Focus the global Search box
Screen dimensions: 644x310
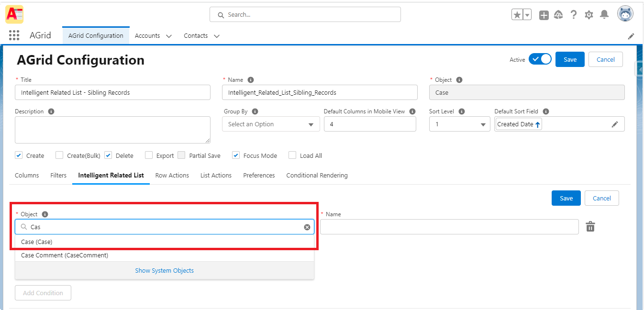pyautogui.click(x=305, y=15)
